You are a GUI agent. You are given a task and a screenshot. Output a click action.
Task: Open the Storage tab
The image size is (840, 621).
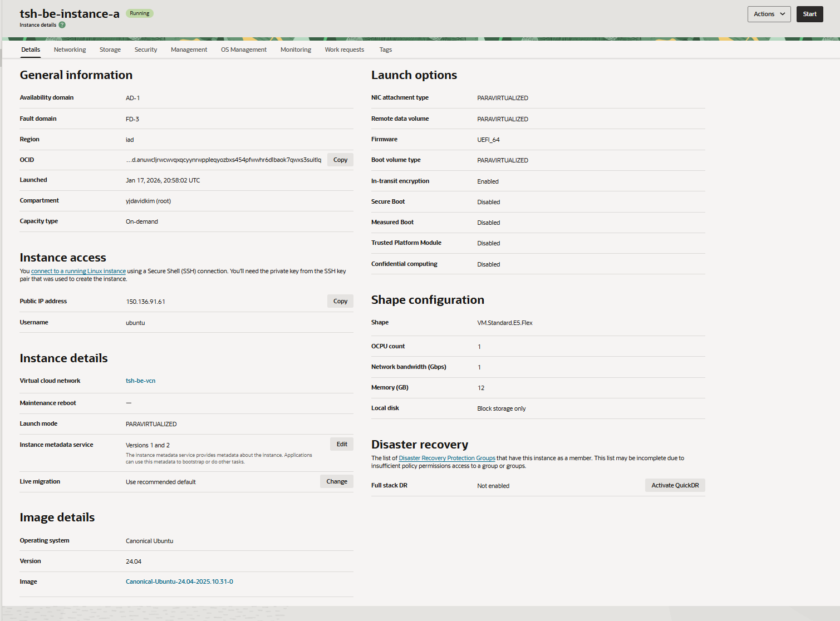(x=110, y=50)
